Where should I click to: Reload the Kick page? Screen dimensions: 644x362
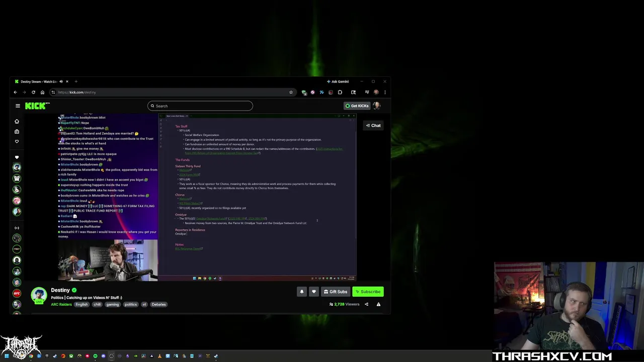[x=33, y=92]
